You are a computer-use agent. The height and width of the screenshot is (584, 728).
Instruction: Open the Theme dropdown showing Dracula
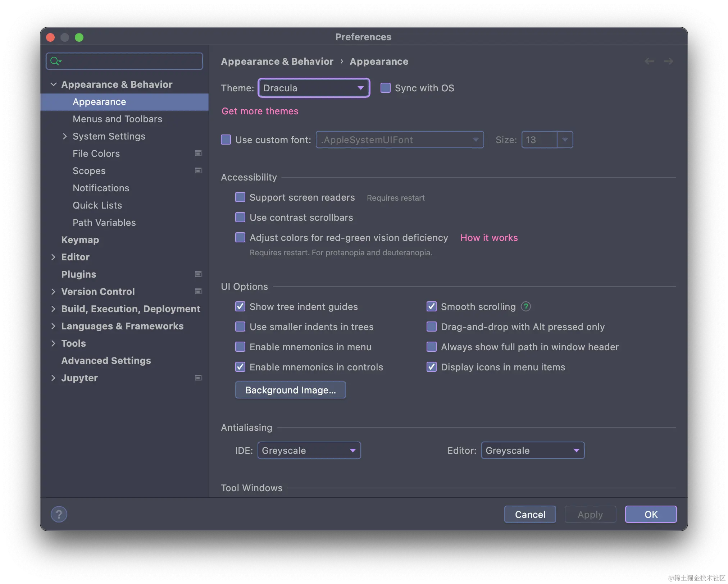314,88
